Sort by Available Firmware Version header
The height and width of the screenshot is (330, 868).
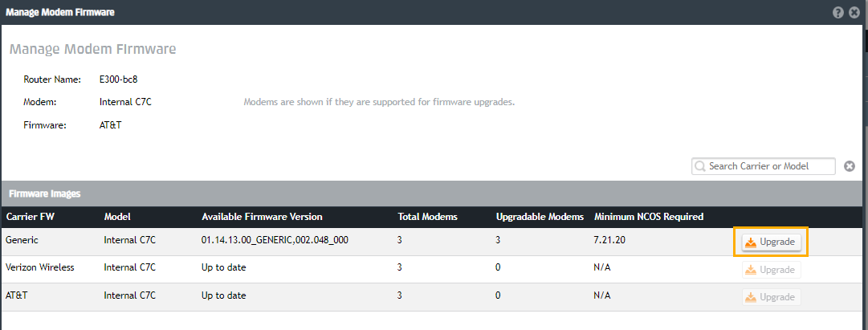pyautogui.click(x=262, y=217)
